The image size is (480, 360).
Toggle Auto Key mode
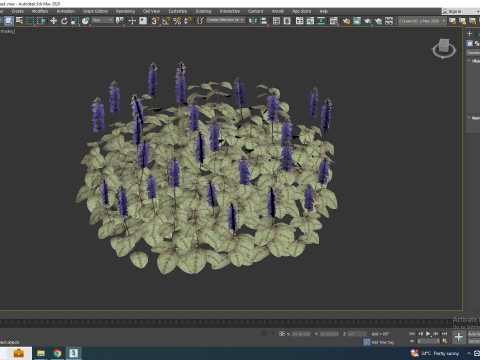click(x=474, y=334)
